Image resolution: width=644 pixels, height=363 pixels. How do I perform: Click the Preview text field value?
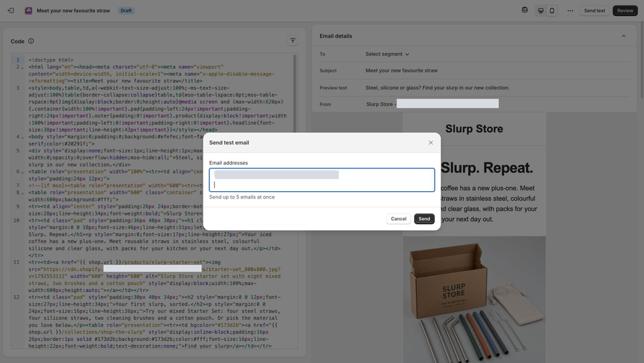point(437,88)
